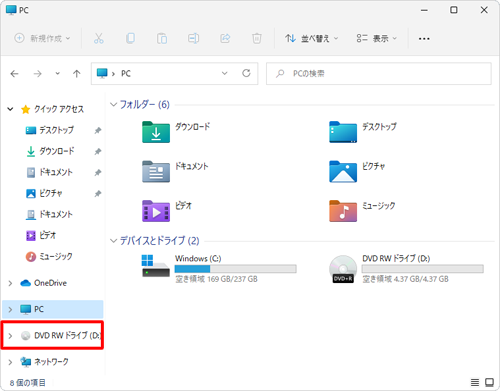Click the Cut scissors icon in toolbar
This screenshot has width=500, height=391.
click(99, 38)
